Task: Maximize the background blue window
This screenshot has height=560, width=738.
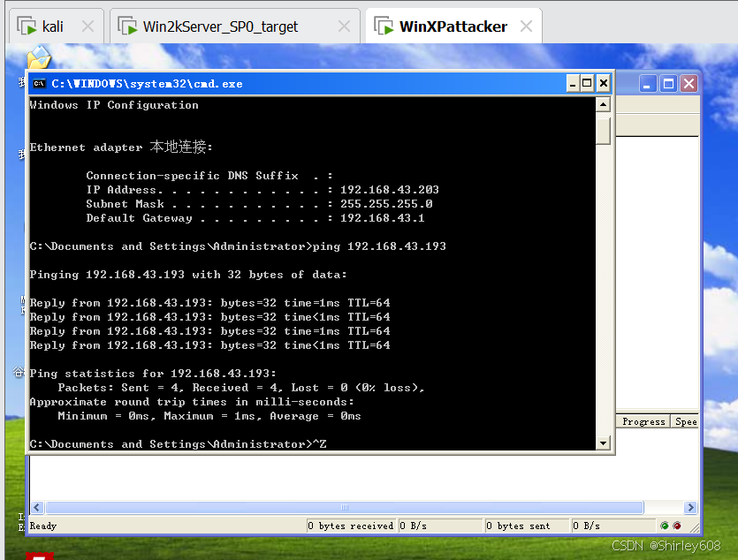Action: 668,84
